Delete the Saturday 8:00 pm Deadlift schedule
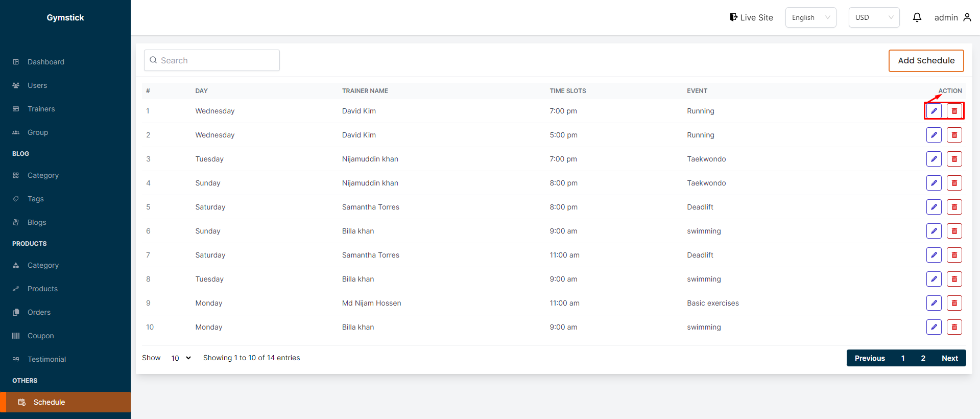 pos(954,207)
